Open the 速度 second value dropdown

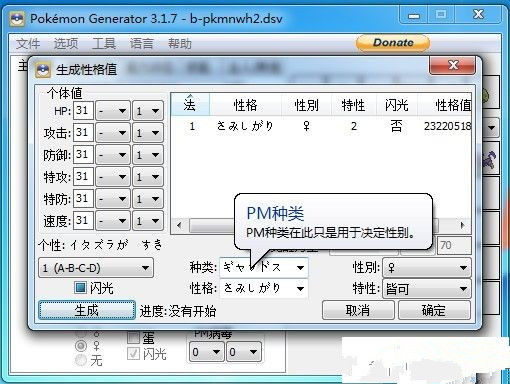point(148,221)
